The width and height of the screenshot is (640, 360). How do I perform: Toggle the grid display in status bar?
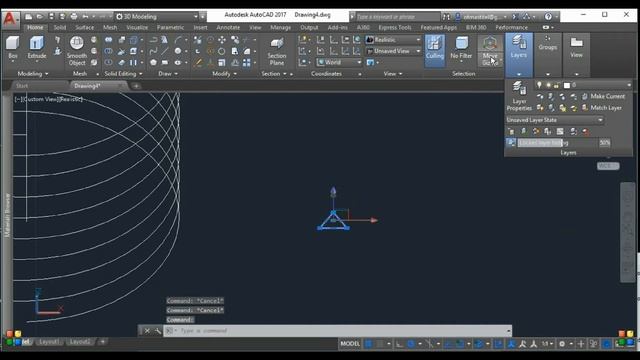click(x=369, y=344)
